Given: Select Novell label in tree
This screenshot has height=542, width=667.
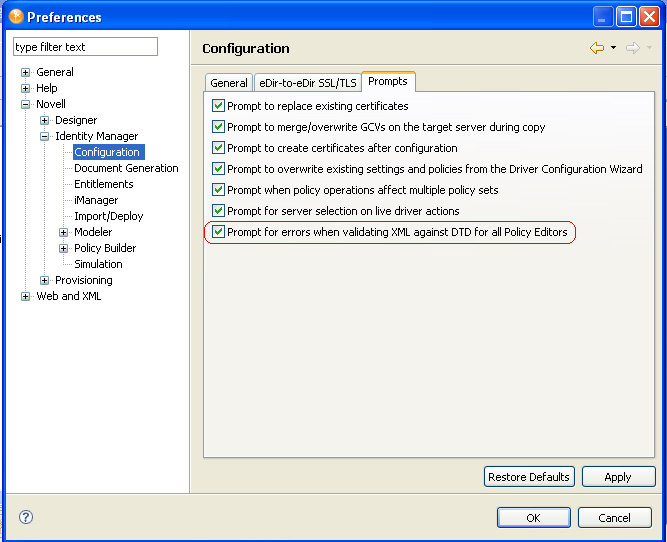Looking at the screenshot, I should point(51,104).
